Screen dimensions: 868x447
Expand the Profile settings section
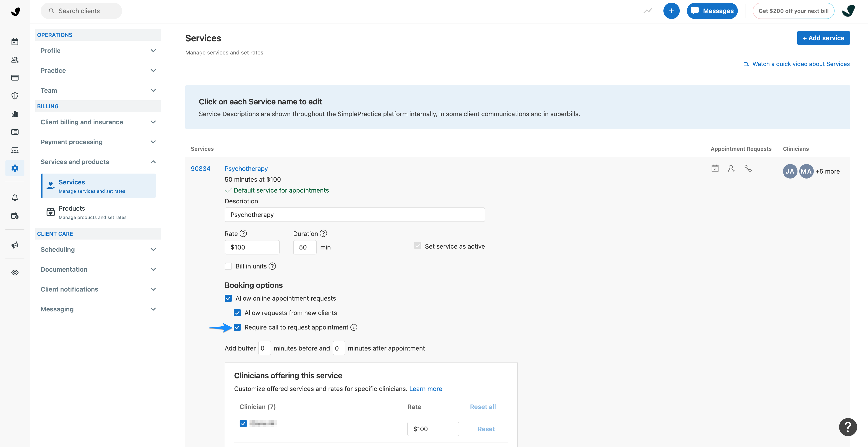(x=98, y=51)
